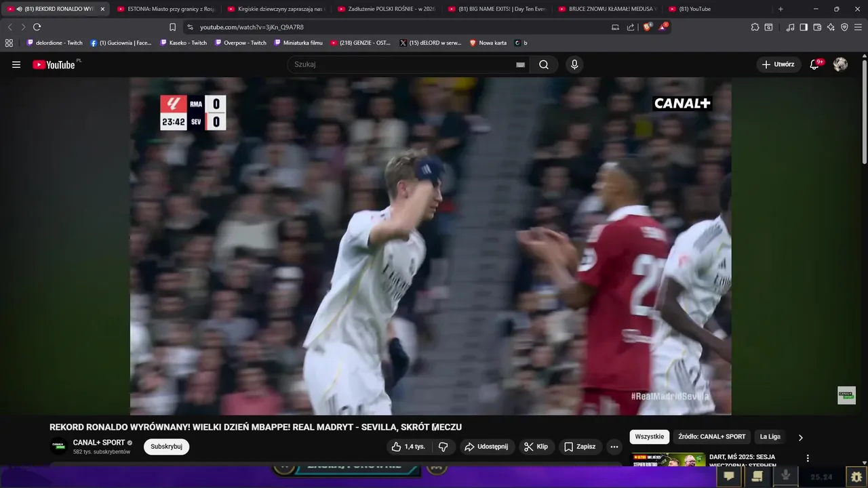Open the on-screen keyboard icon in search
The image size is (868, 488).
[520, 64]
